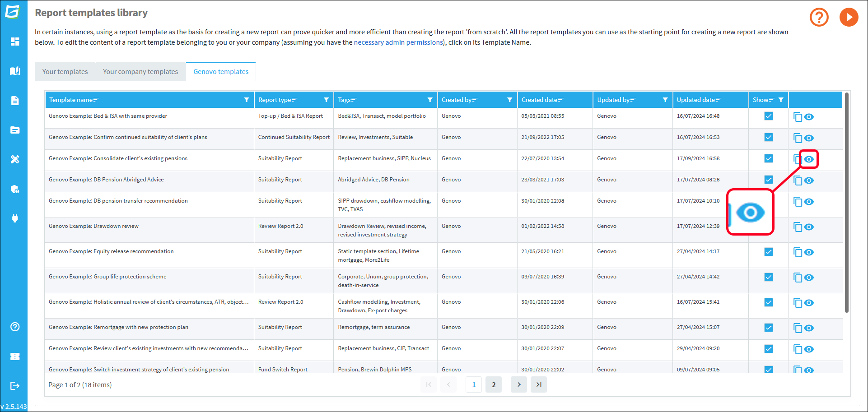Uncheck Show for Confirm continued suitability row
The height and width of the screenshot is (412, 868).
coord(769,137)
